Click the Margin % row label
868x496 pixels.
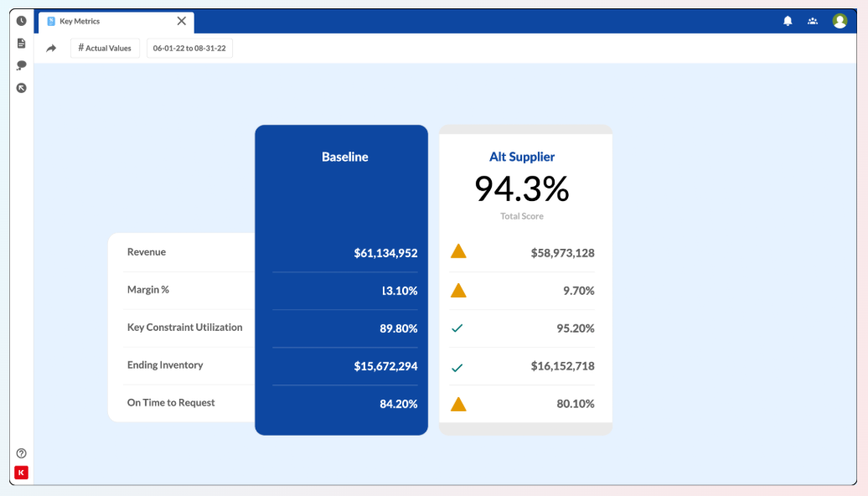click(x=148, y=290)
